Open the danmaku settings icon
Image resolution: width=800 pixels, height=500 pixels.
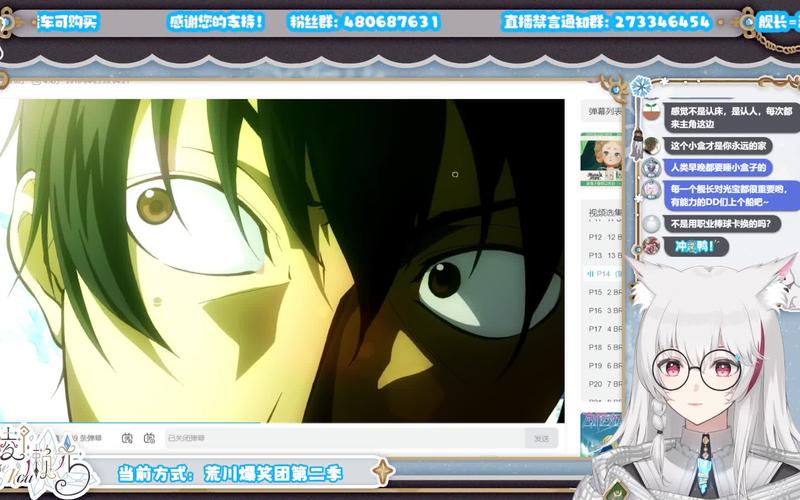point(149,438)
